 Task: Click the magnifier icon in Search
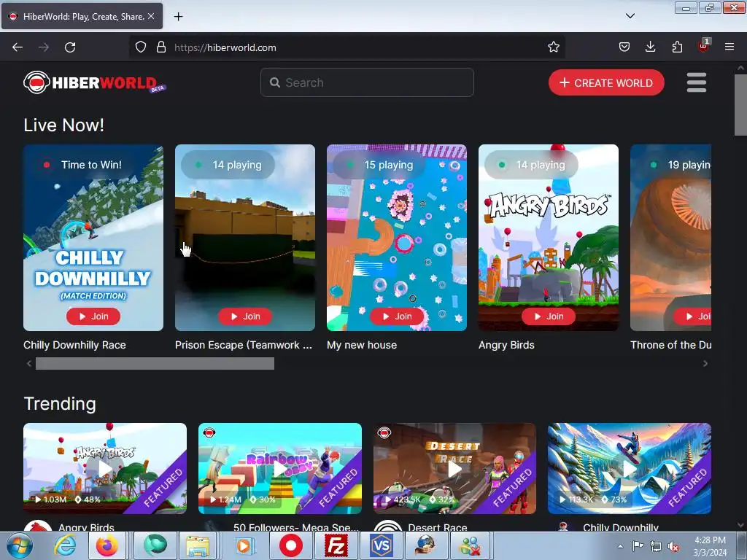point(275,82)
